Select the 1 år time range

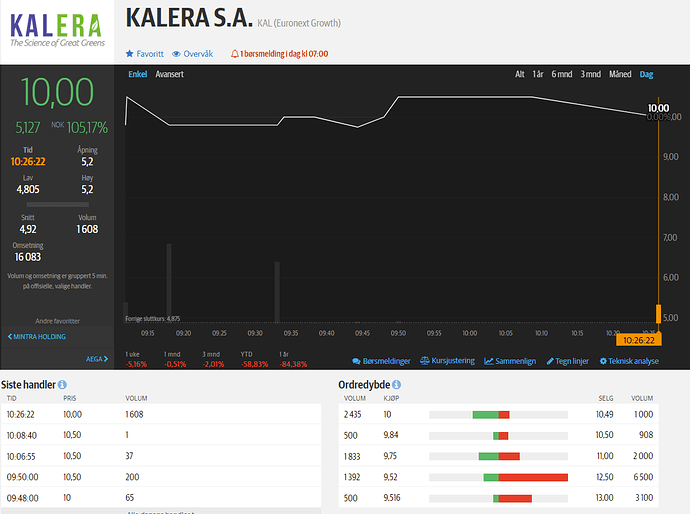point(538,74)
